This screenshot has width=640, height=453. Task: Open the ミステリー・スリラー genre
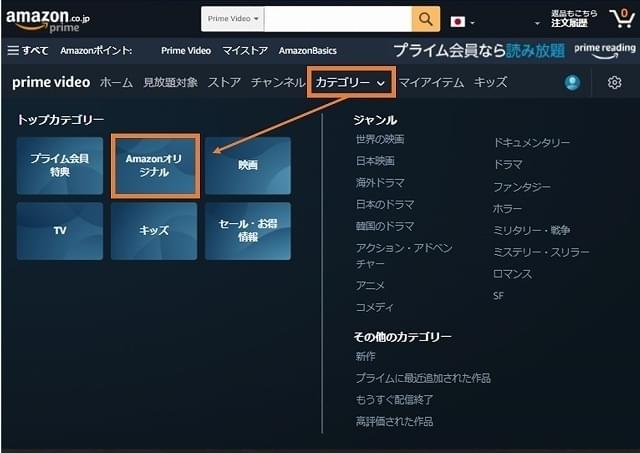[x=541, y=252]
